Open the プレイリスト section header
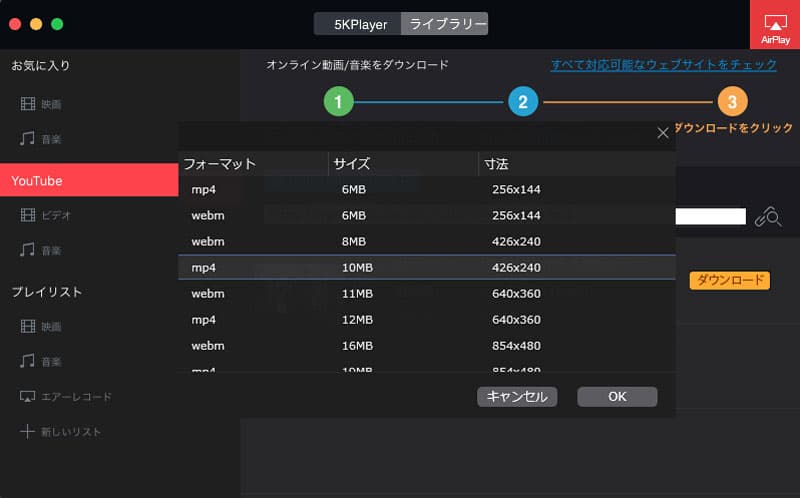Viewport: 800px width, 498px height. click(x=46, y=292)
